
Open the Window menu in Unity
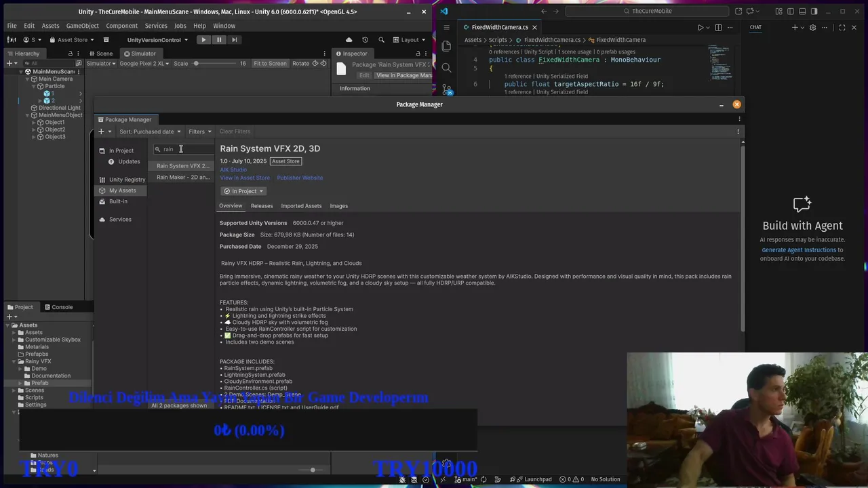tap(224, 26)
